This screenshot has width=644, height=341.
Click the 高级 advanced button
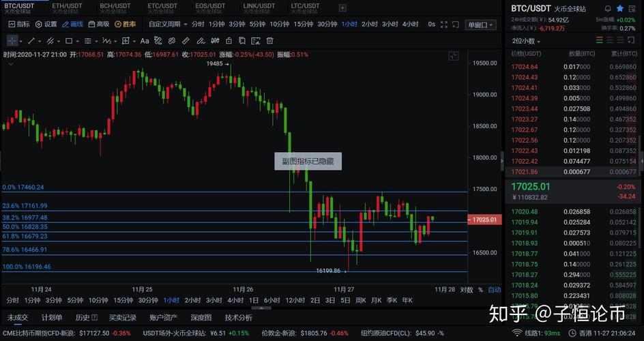tap(99, 24)
